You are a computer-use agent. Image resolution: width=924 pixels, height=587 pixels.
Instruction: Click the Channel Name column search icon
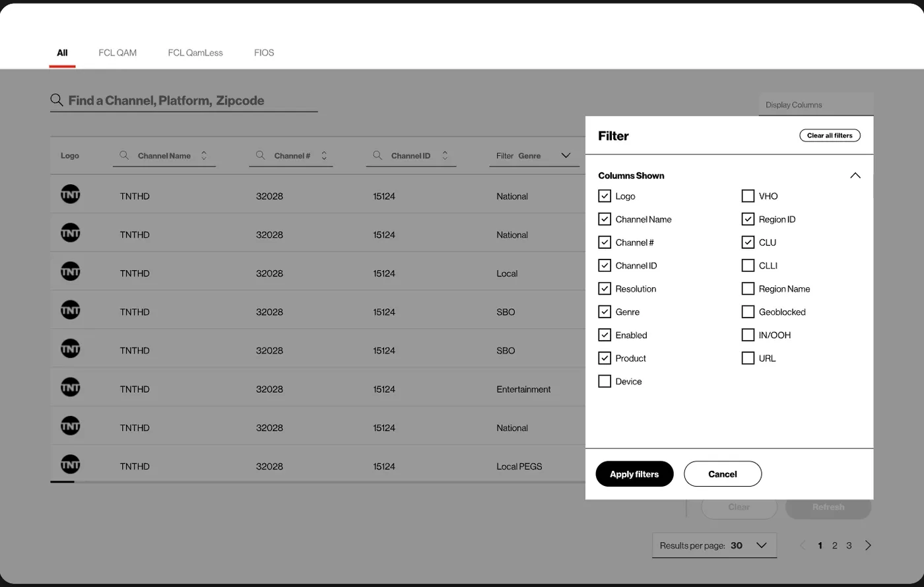click(124, 155)
